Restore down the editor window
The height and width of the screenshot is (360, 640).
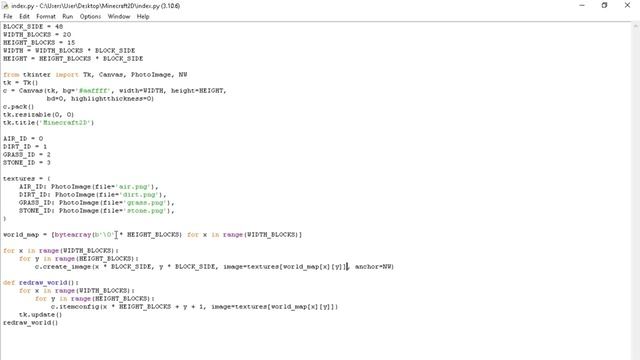[604, 5]
